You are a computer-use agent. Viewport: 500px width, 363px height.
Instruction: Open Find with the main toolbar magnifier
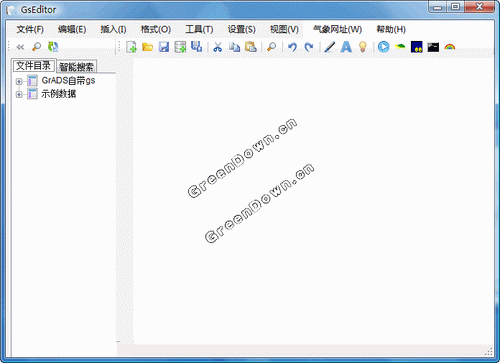click(272, 47)
